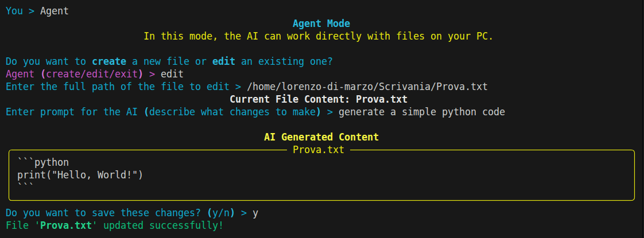
Task: Click the file path /home/lorenzo-di-marzo/Scrivania/Prova.txt
Action: [367, 87]
